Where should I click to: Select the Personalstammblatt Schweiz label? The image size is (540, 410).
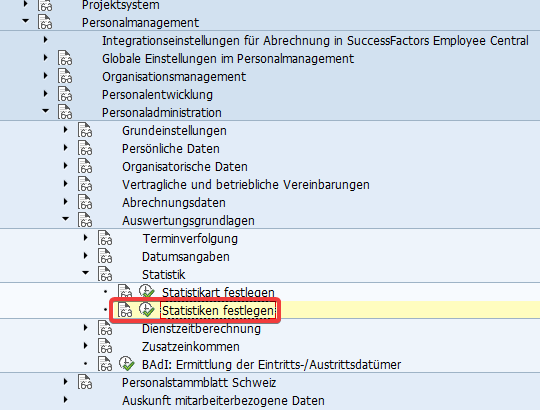click(199, 382)
